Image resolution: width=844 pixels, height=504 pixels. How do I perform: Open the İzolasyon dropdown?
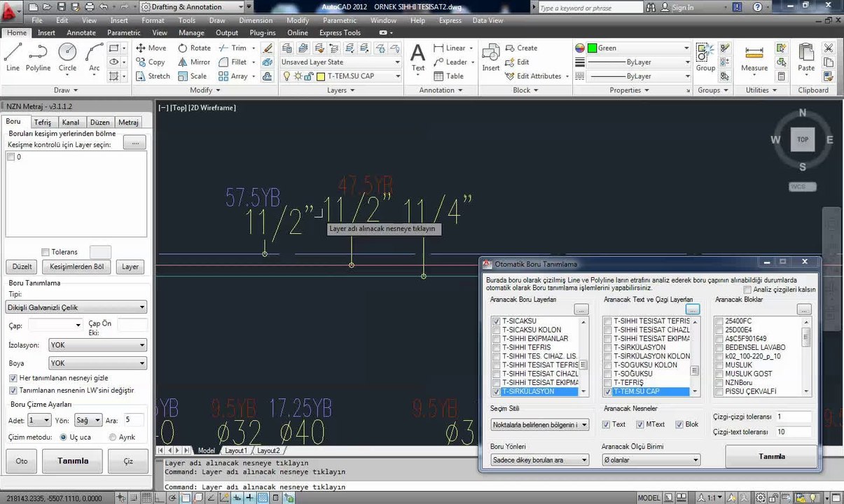[x=97, y=345]
